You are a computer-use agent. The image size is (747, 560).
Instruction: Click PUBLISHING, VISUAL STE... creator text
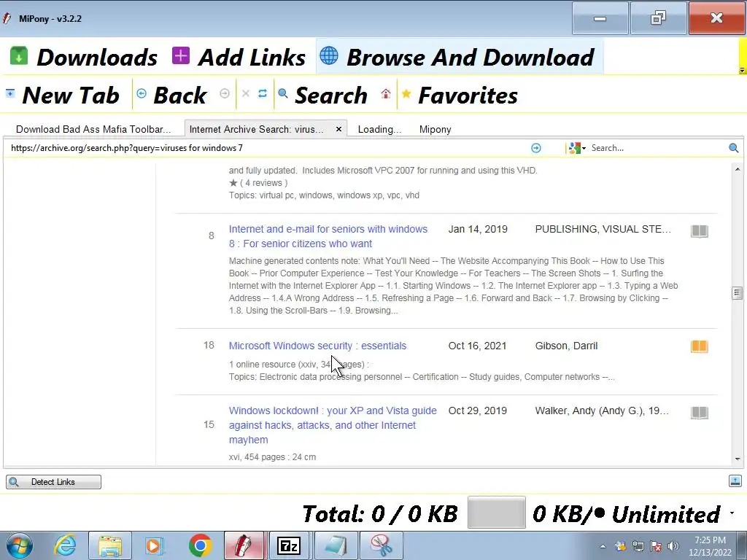603,229
